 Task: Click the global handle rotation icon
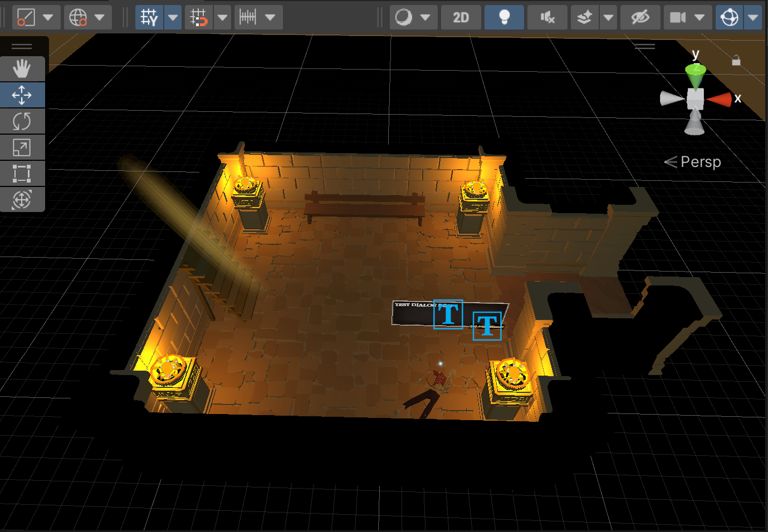click(x=78, y=17)
